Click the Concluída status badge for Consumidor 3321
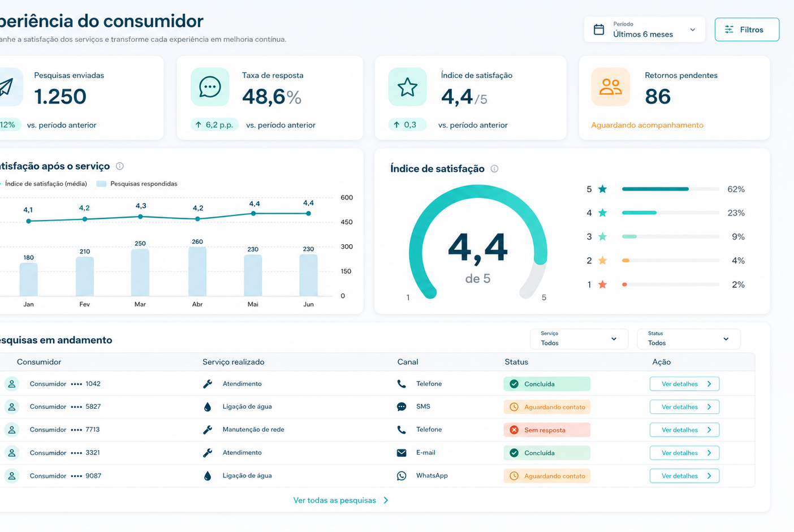This screenshot has height=532, width=794. 547,453
